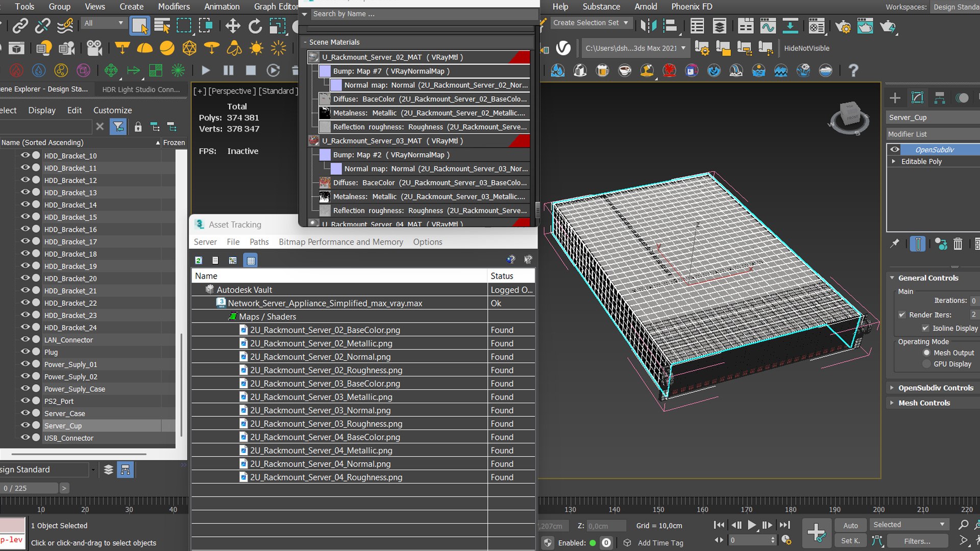Toggle the Isoline Display checkbox
Viewport: 980px width, 551px height.
pyautogui.click(x=925, y=328)
